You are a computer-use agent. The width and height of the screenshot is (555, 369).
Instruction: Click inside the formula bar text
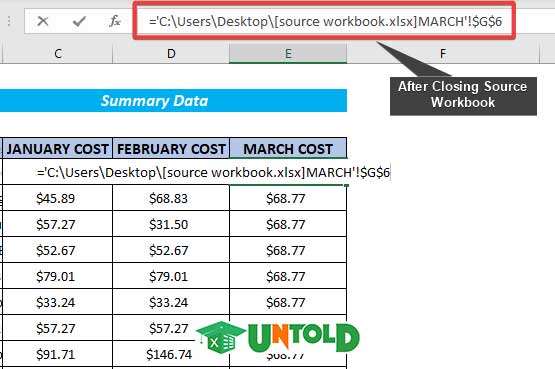325,21
